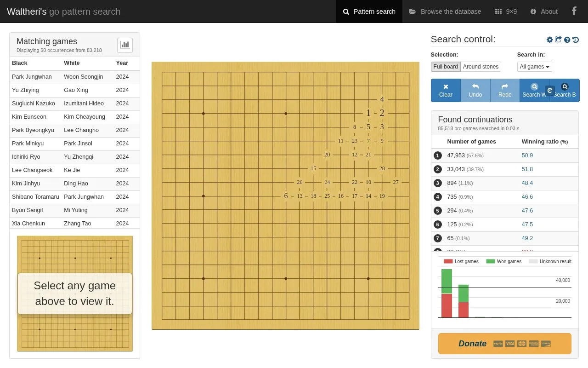Play continuation marker 1 on the board
The height and width of the screenshot is (368, 588).
pyautogui.click(x=368, y=113)
